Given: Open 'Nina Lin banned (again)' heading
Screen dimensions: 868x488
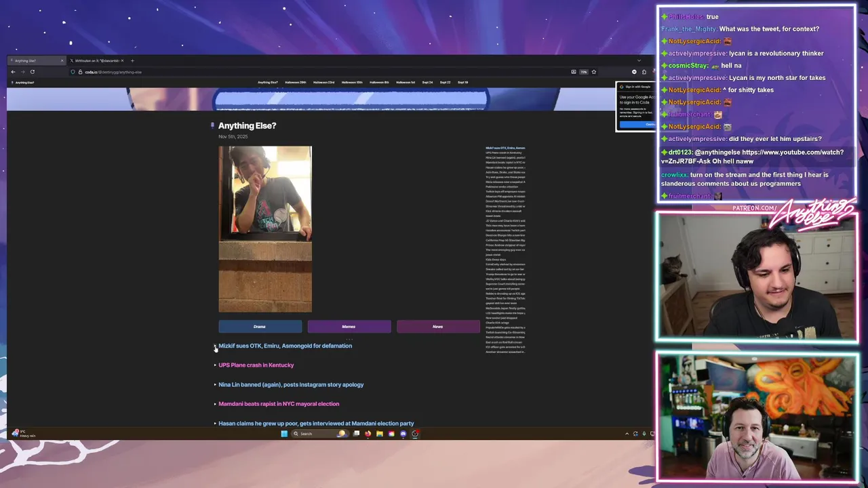Looking at the screenshot, I should (x=291, y=384).
